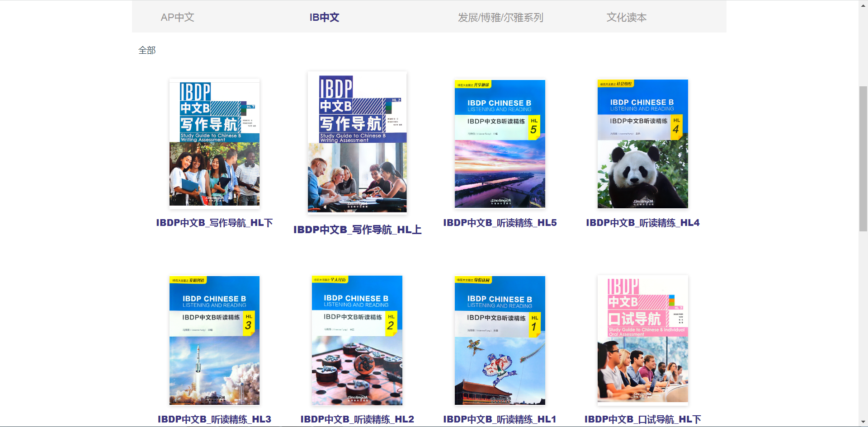Open IBDP中文B_听读精练_HL3 title link

(x=214, y=419)
